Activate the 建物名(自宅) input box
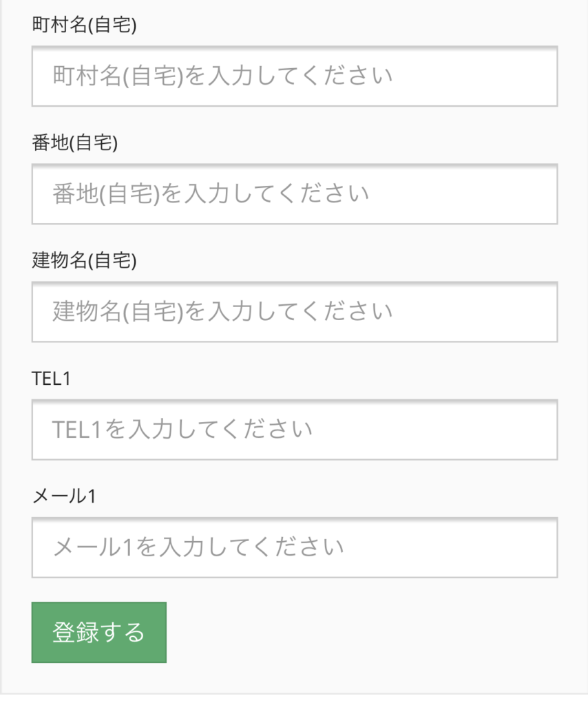Viewport: 588px width, 705px height. pyautogui.click(x=295, y=312)
